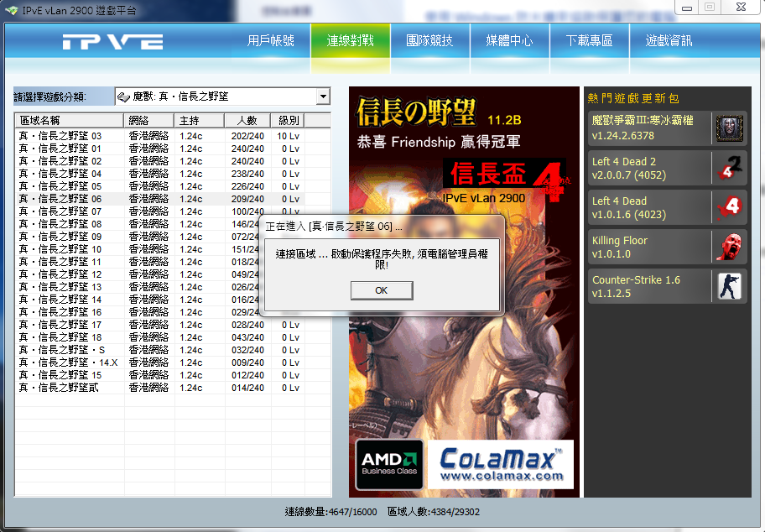Click the 連線數量:4647/16000 status text
The image size is (765, 532).
pos(330,512)
